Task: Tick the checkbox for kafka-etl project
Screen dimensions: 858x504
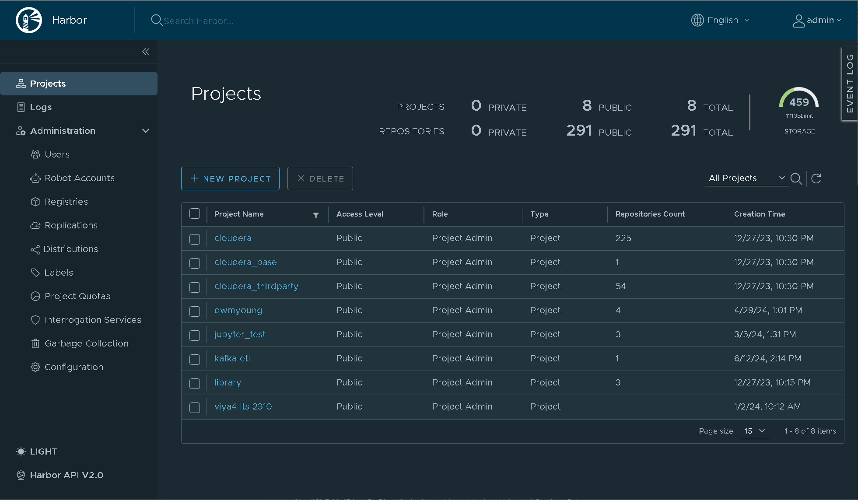Action: pyautogui.click(x=195, y=359)
